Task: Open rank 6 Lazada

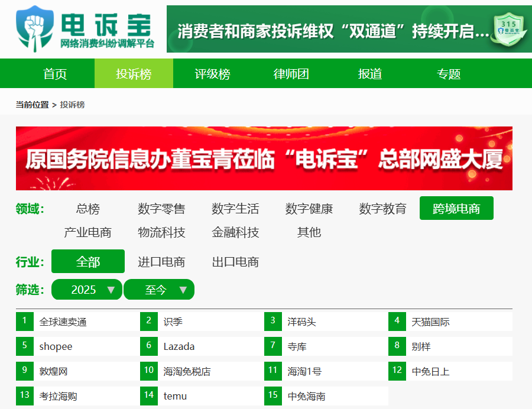Action: [202, 346]
